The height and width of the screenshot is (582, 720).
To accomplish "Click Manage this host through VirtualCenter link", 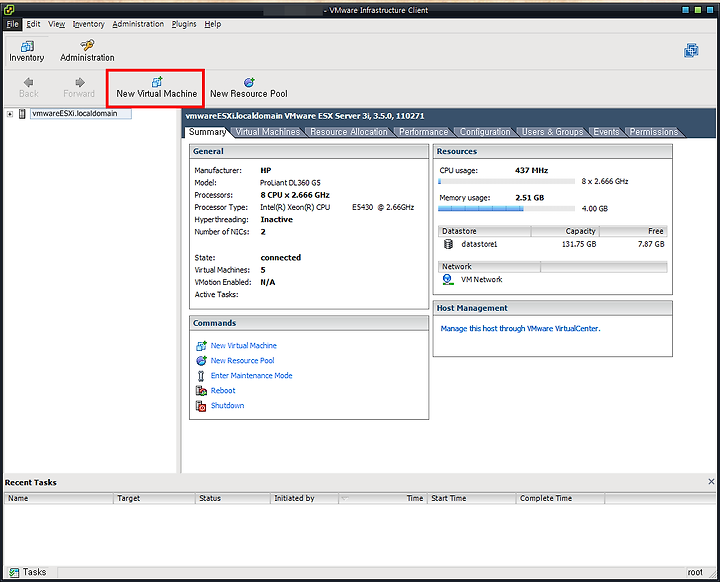I will coord(520,328).
